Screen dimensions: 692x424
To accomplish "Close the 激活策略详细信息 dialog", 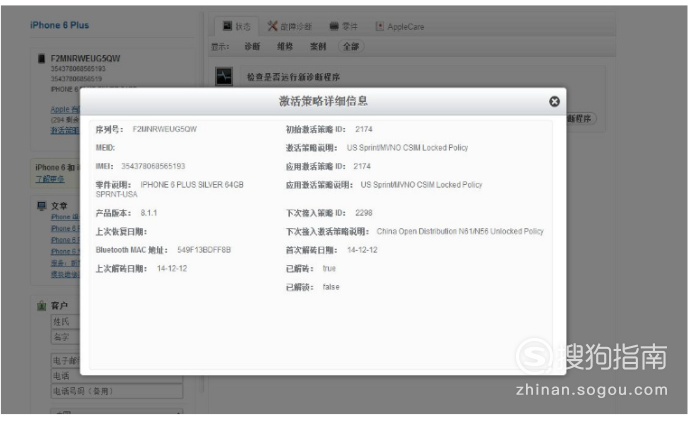I will click(554, 102).
